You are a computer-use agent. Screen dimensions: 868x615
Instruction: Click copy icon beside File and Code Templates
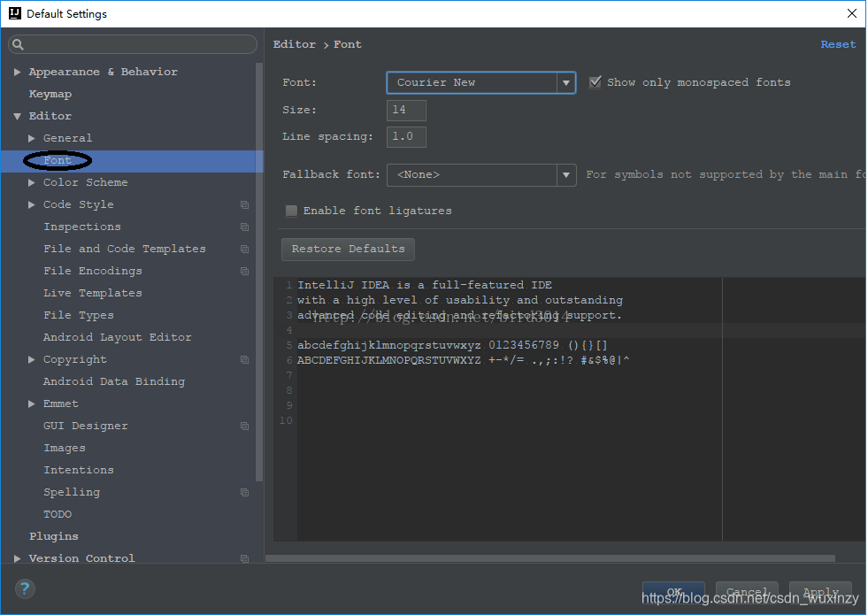pyautogui.click(x=245, y=250)
